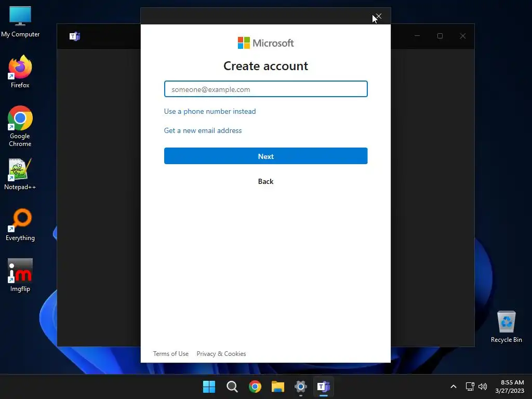The image size is (532, 399).
Task: Open Settings gear in the taskbar
Action: click(x=301, y=387)
